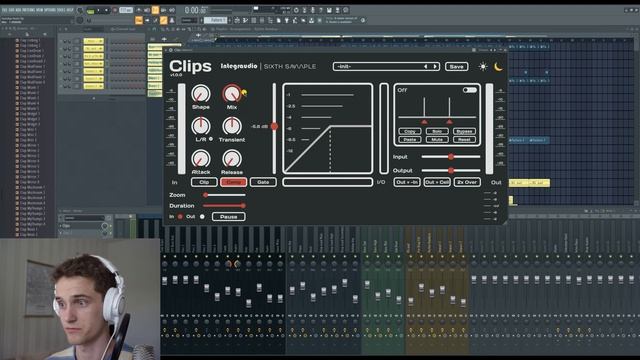Click the L/R knob
This screenshot has width=640, height=360.
200,126
